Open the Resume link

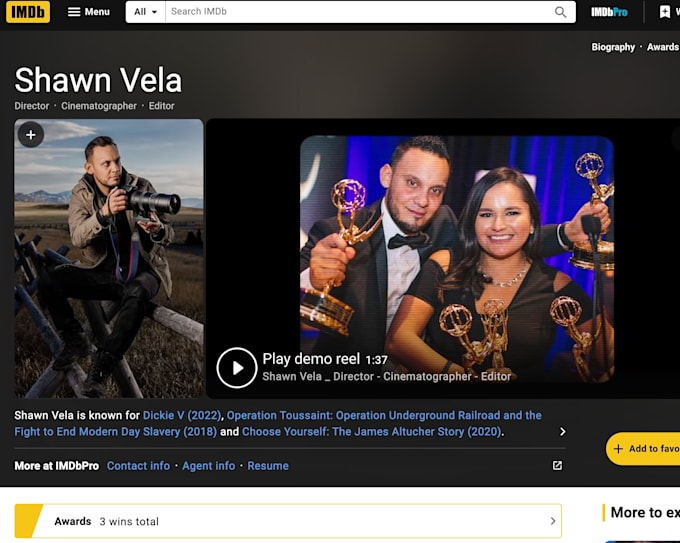click(268, 466)
